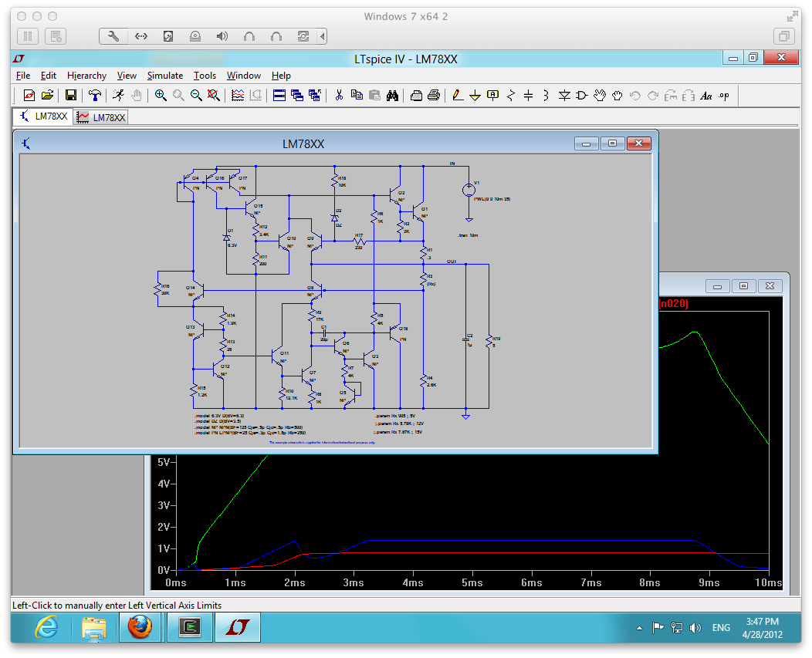Select the Cut scissors tool

(339, 95)
